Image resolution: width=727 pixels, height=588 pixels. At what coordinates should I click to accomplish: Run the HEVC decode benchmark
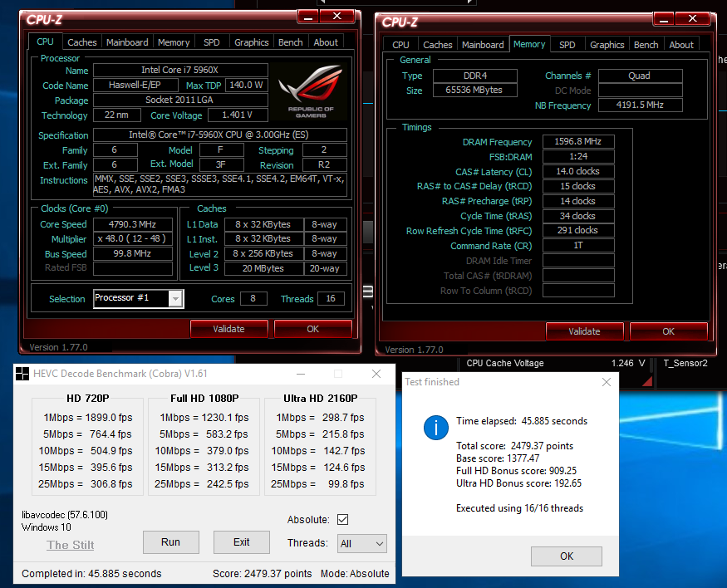170,542
